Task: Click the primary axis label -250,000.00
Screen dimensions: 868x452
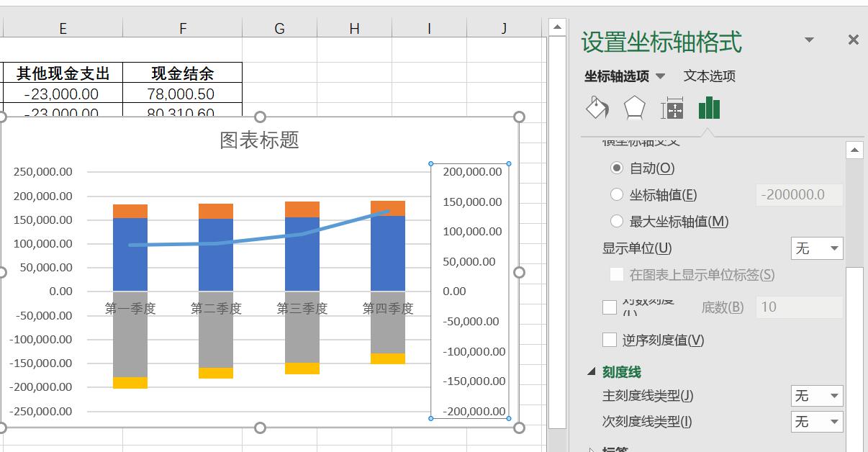Action: click(41, 411)
